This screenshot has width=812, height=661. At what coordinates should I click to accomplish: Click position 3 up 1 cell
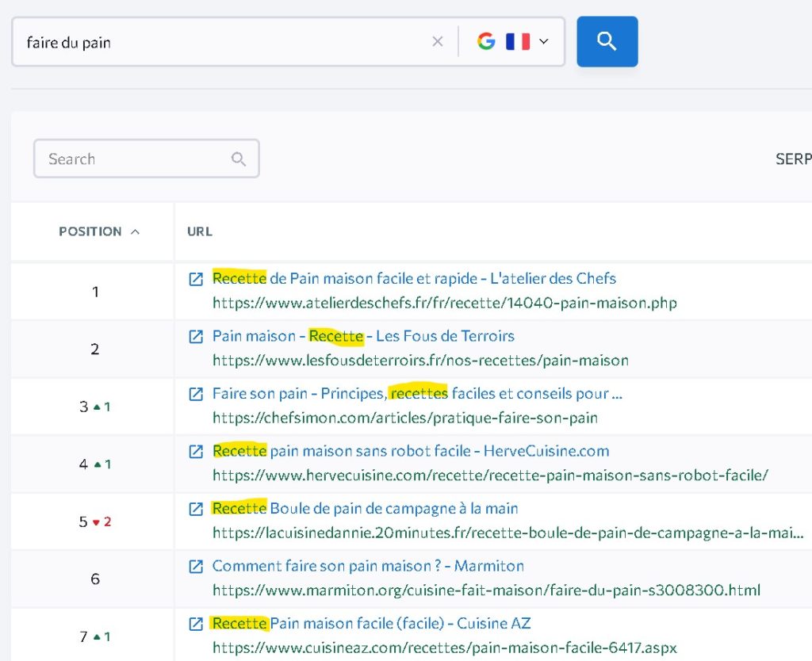[92, 407]
